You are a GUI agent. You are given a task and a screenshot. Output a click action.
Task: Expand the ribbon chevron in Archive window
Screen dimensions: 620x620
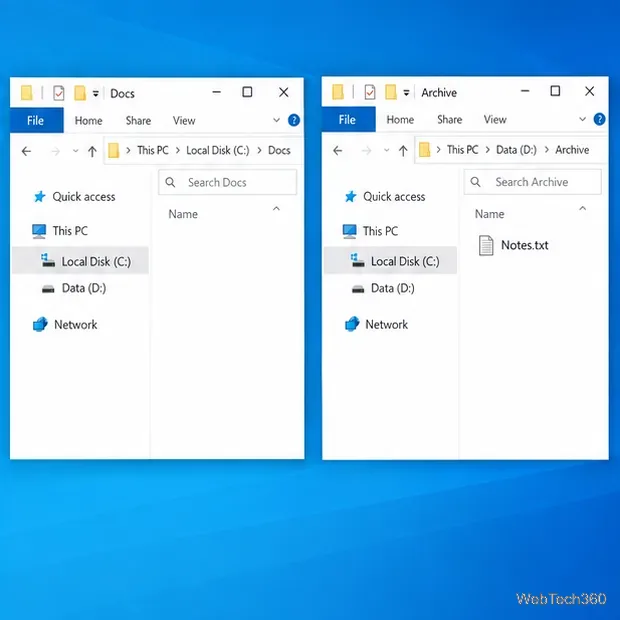coord(582,119)
